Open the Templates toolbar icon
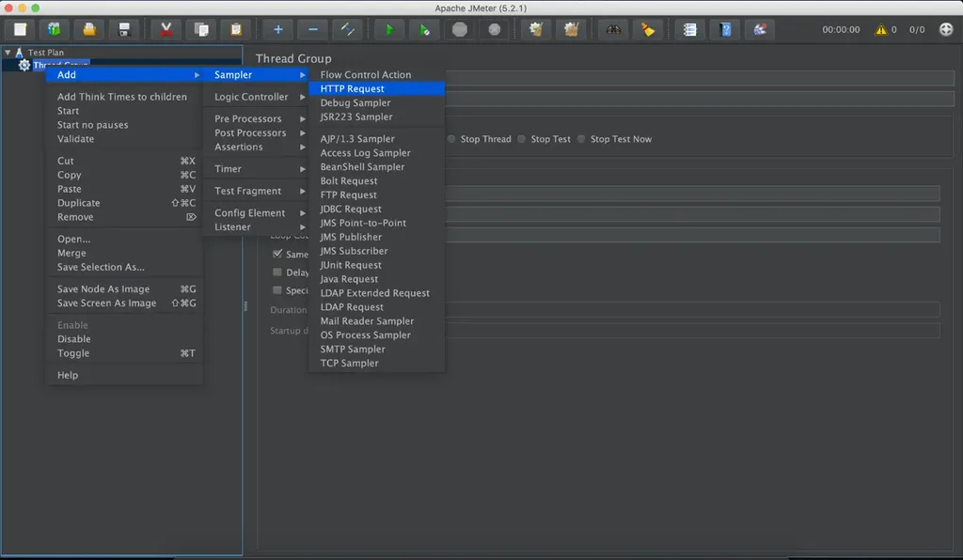This screenshot has height=560, width=963. [x=54, y=29]
